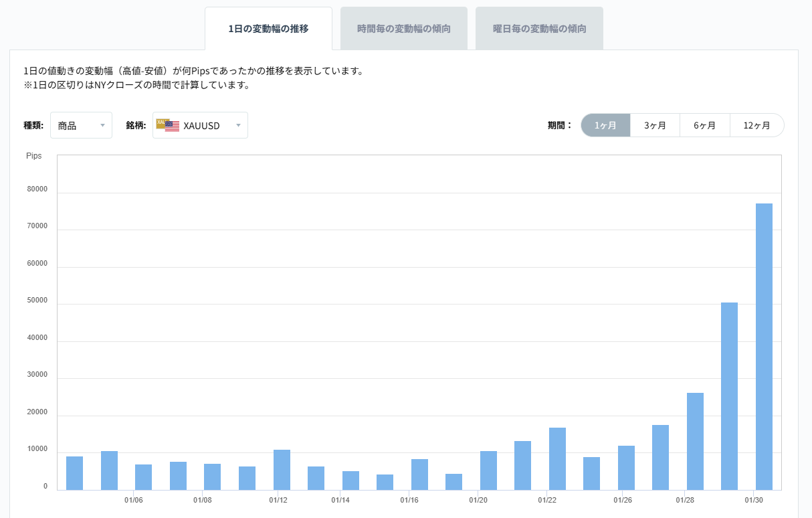
Task: Select the 6ヶ月 period button
Action: (705, 125)
